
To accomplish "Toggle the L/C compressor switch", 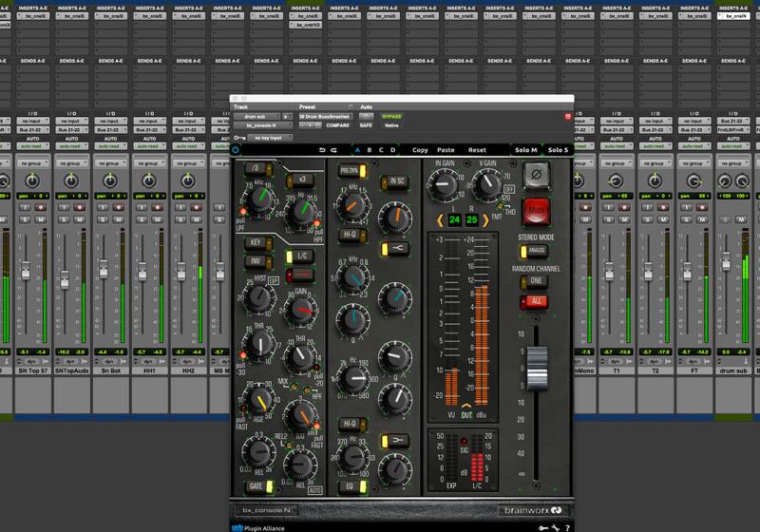I will pyautogui.click(x=299, y=256).
